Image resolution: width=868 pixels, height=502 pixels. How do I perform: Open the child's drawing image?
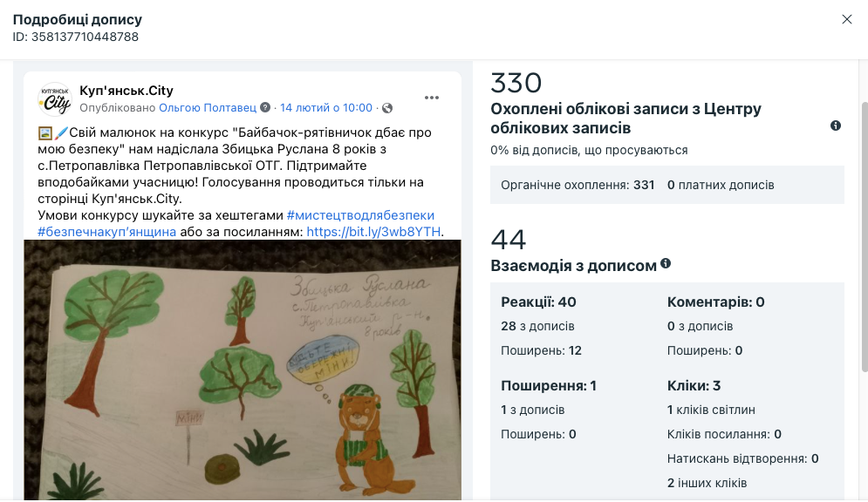(x=243, y=370)
